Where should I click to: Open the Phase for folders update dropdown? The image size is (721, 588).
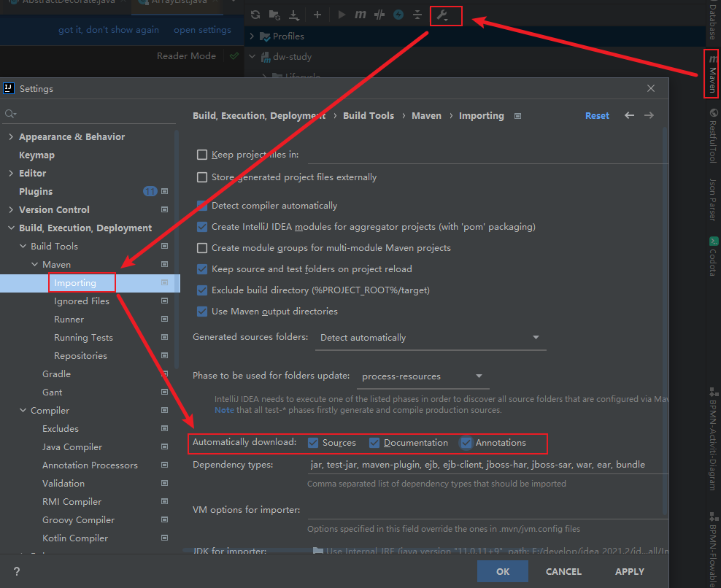(x=423, y=376)
